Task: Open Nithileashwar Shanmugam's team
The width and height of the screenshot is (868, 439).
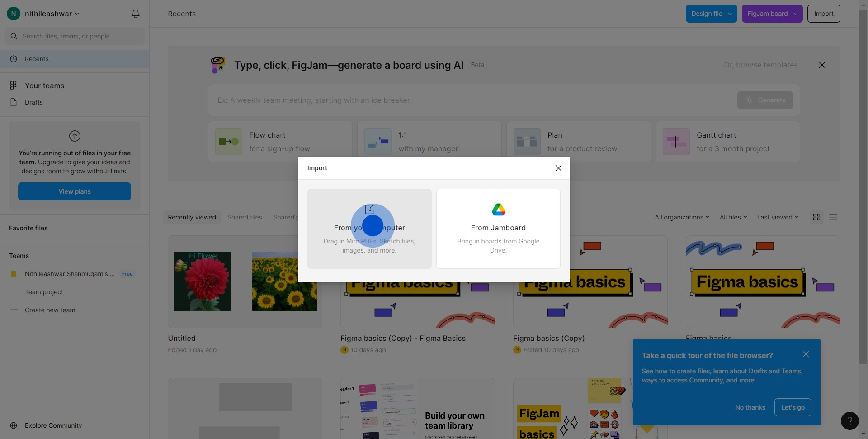Action: [70, 274]
